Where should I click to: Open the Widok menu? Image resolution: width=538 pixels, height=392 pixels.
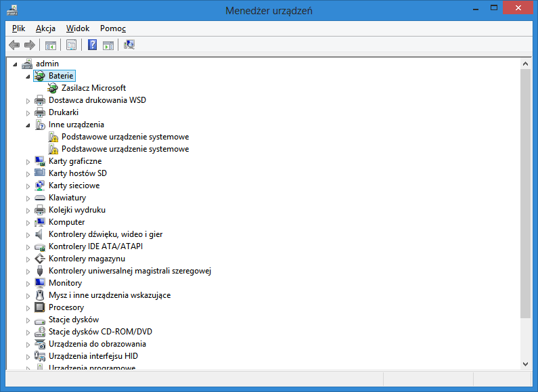pos(78,28)
